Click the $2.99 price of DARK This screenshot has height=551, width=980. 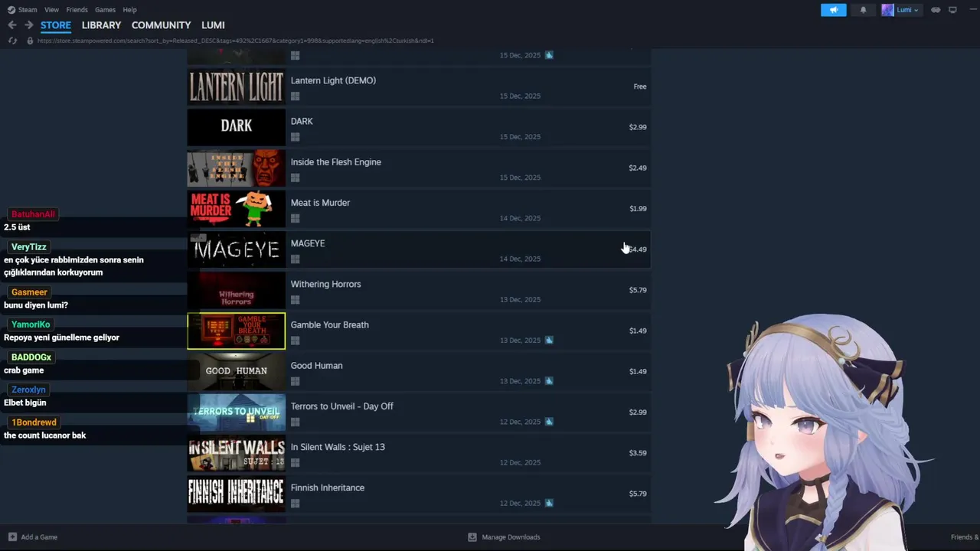pos(638,127)
